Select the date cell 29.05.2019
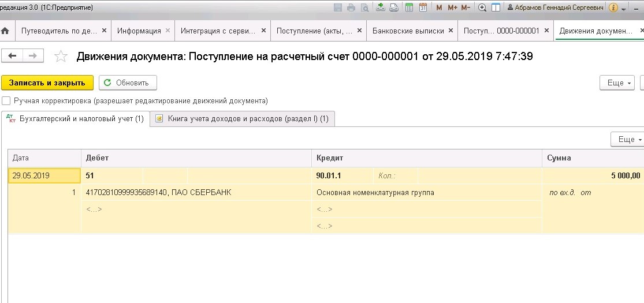Image resolution: width=644 pixels, height=303 pixels. pos(44,175)
